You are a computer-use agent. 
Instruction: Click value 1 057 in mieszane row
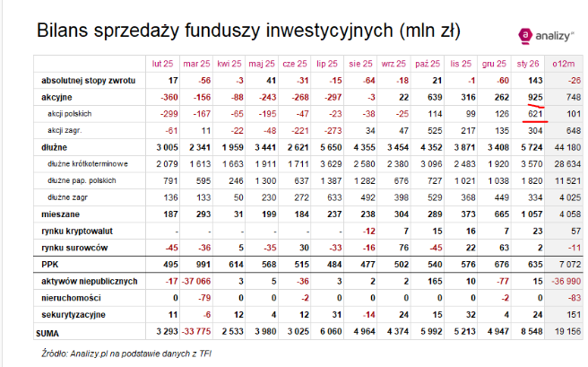click(532, 214)
